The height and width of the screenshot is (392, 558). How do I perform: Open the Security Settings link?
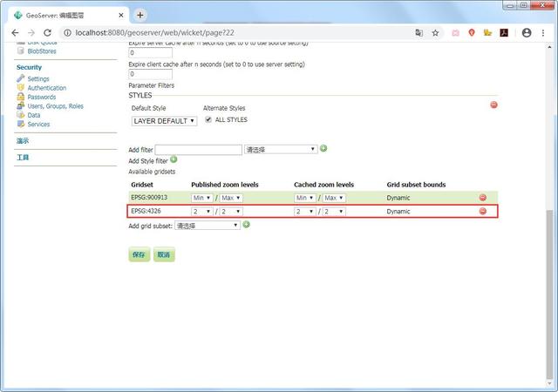pos(38,78)
